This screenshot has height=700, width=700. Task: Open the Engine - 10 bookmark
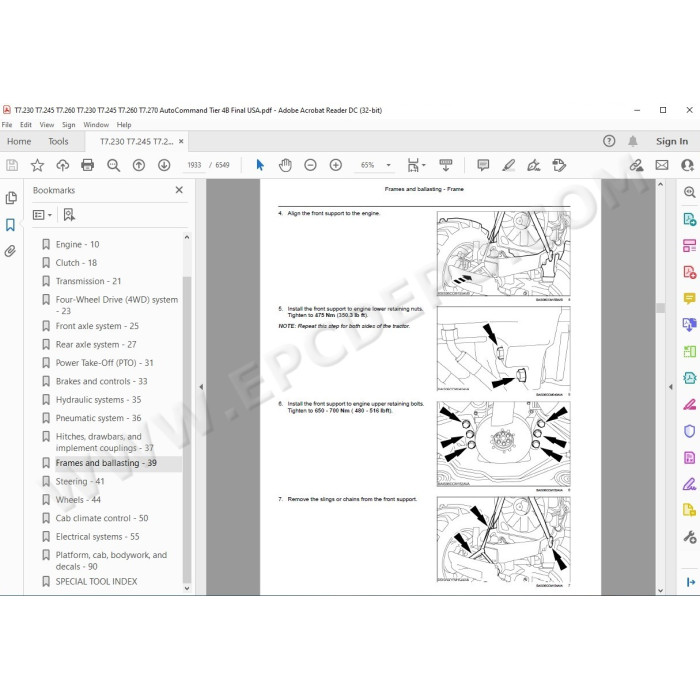tap(77, 244)
